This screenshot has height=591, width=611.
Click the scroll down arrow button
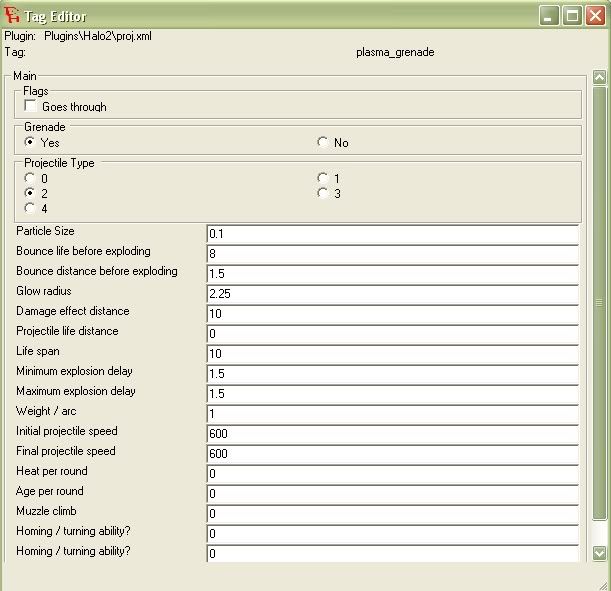(x=599, y=553)
